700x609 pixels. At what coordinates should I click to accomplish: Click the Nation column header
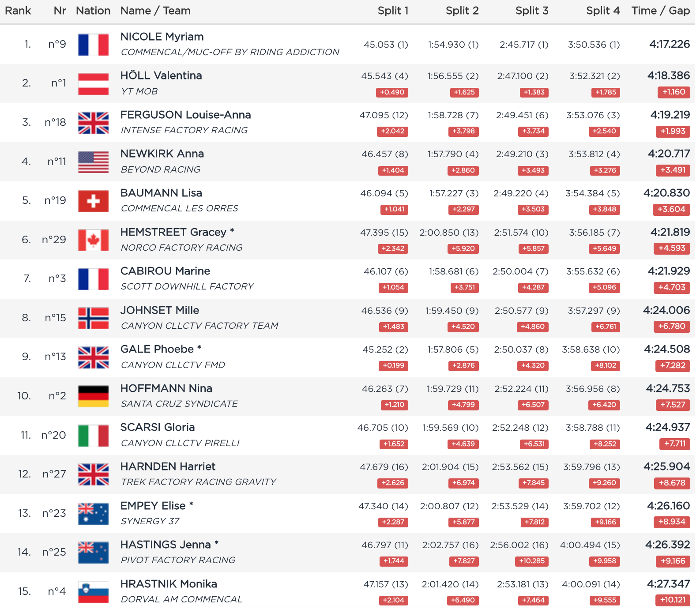93,11
